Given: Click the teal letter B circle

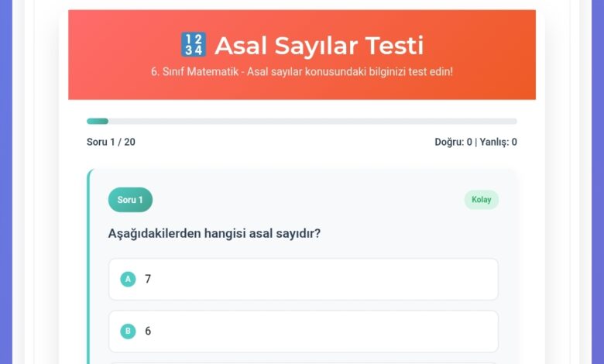Looking at the screenshot, I should tap(128, 331).
